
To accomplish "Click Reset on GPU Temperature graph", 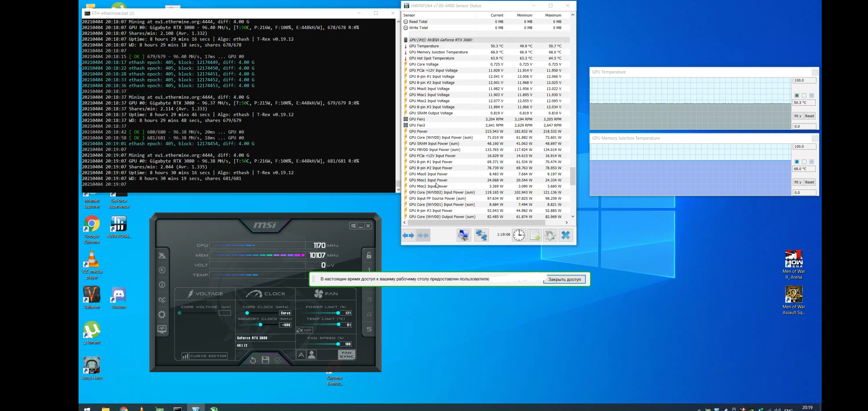I will (x=809, y=116).
